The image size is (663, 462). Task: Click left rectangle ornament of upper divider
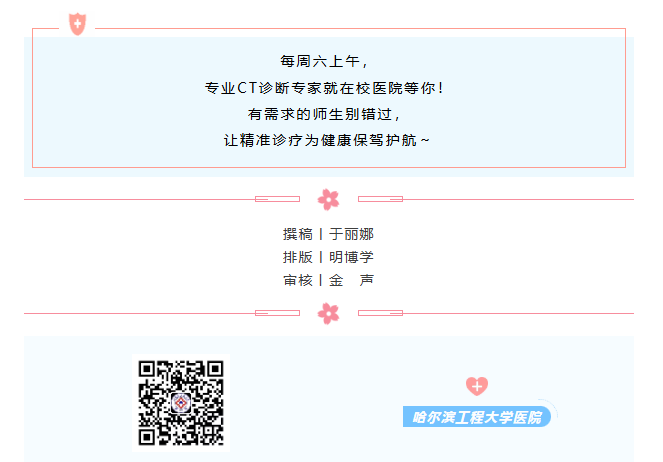[x=277, y=199]
